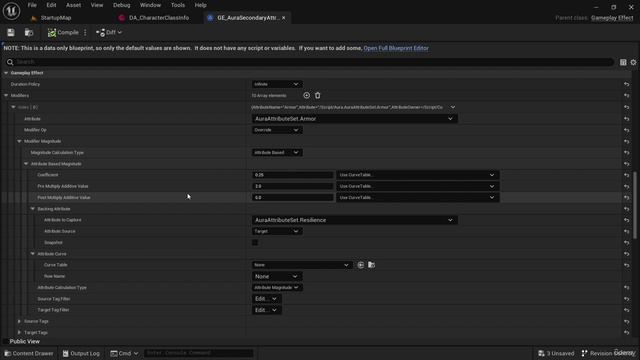Compile the blueprint
640x360 pixels.
(63, 32)
